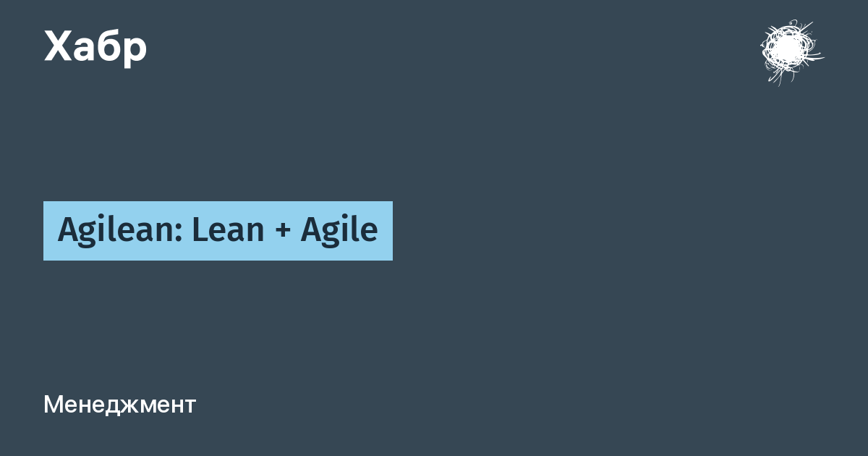
Task: Open the Agilean: Lean + Agile article
Action: pyautogui.click(x=218, y=231)
